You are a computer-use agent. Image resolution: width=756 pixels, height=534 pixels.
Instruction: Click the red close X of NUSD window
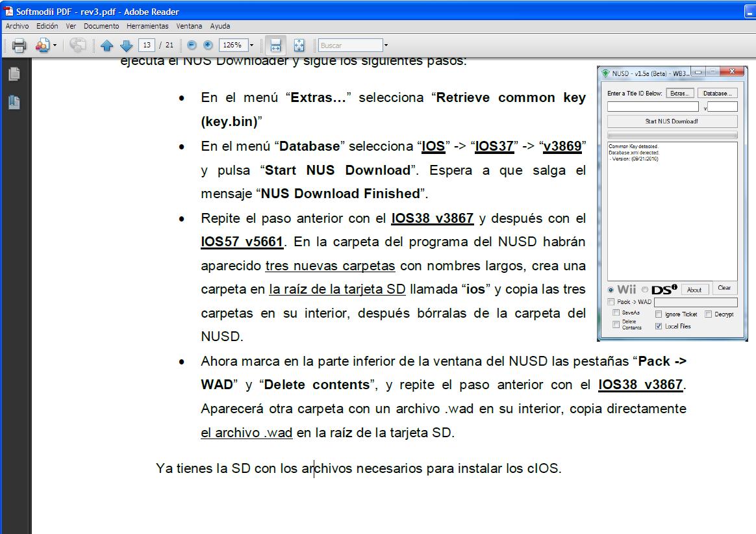(x=733, y=71)
